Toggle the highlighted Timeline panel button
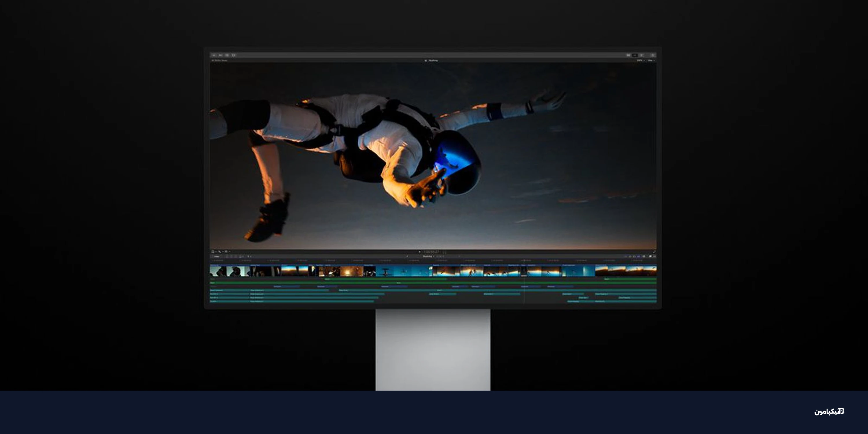Viewport: 868px width, 434px height. pos(635,55)
